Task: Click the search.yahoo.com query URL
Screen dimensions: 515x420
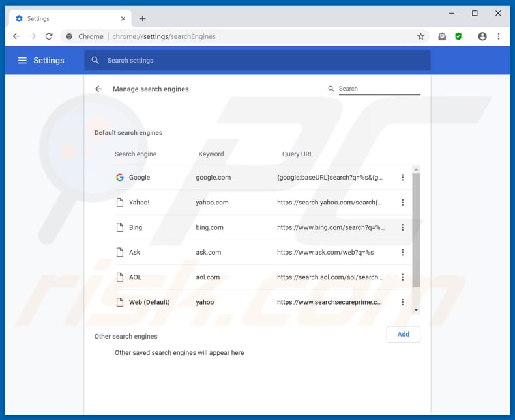Action: coord(329,203)
